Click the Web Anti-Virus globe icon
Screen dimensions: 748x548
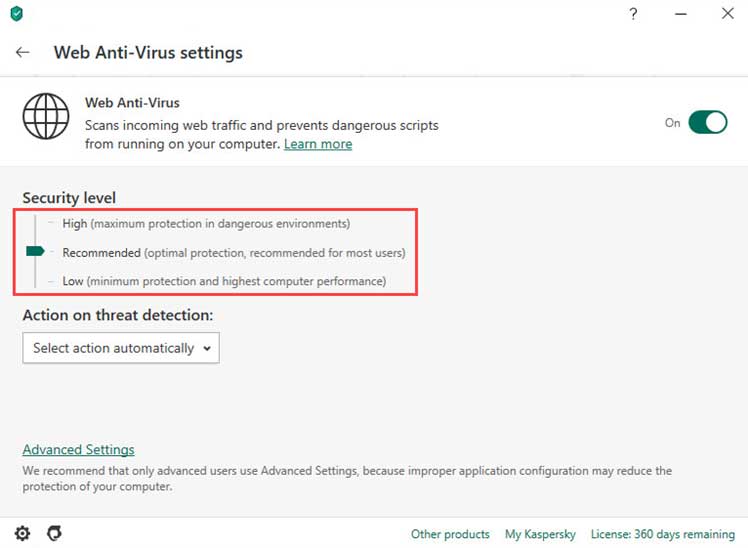pos(46,116)
